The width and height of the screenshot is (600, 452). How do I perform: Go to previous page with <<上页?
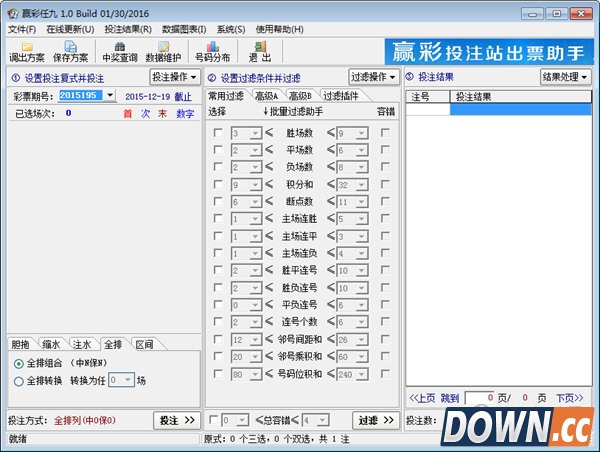(422, 398)
